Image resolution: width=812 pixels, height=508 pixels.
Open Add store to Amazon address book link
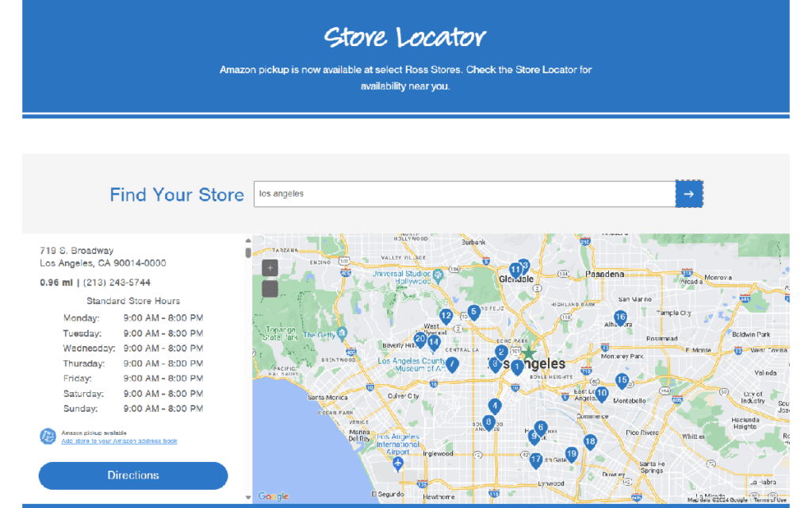point(119,441)
